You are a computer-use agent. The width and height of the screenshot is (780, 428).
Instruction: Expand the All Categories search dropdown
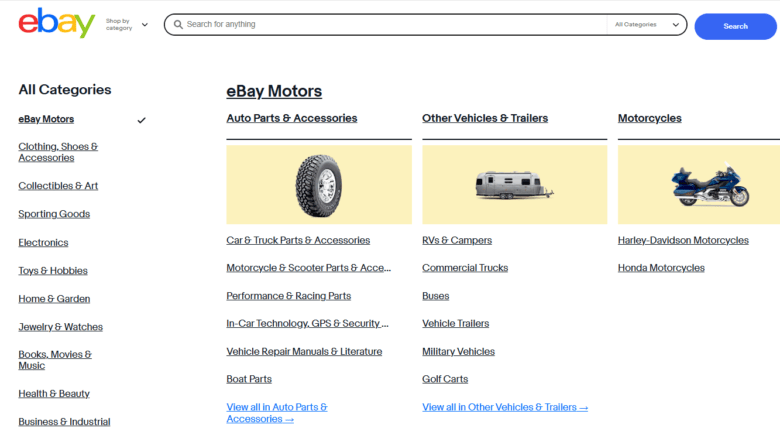[x=647, y=24]
